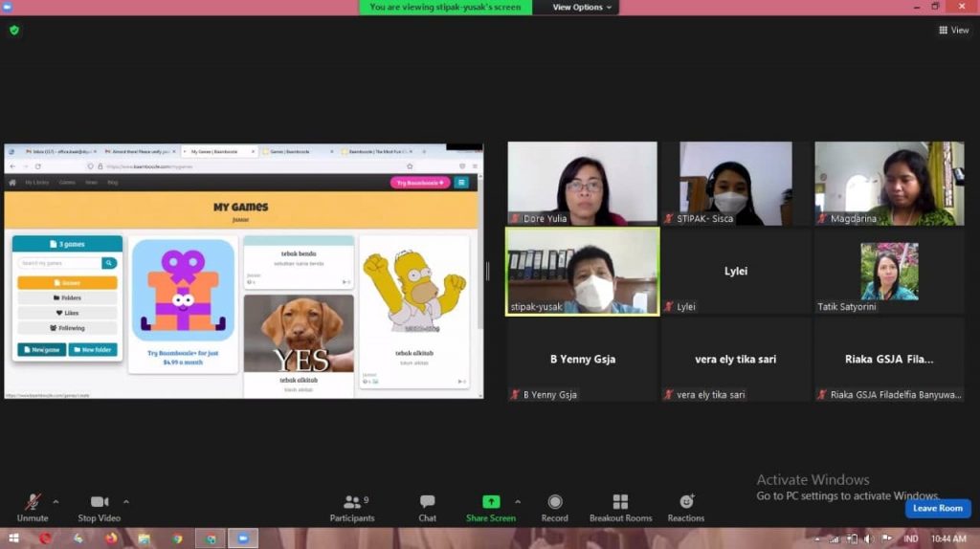
Task: Click Try Baamboozle+ pink button
Action: (x=420, y=183)
